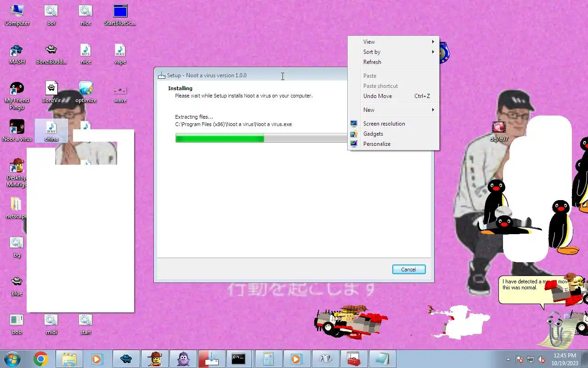Click the blue hat BonzVir taskbar icon

[126, 359]
